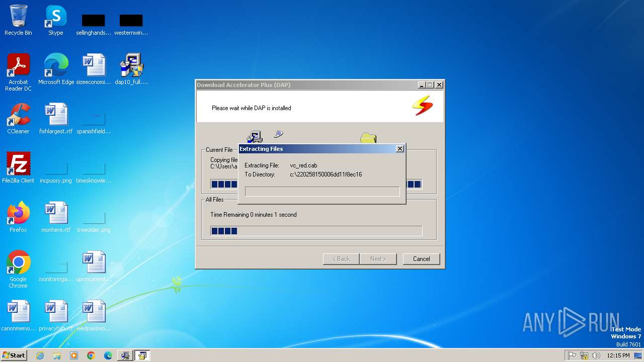Open Google Chrome desktop shortcut
This screenshot has height=362, width=644.
pyautogui.click(x=18, y=269)
